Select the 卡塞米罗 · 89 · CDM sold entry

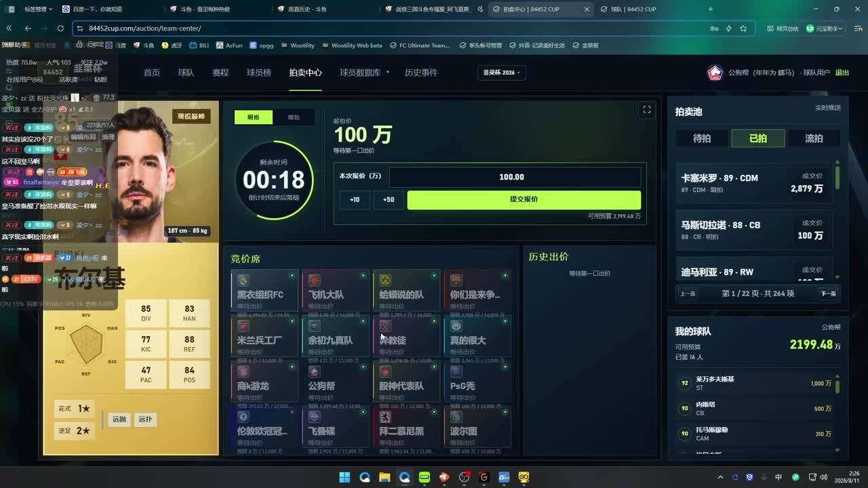click(755, 183)
